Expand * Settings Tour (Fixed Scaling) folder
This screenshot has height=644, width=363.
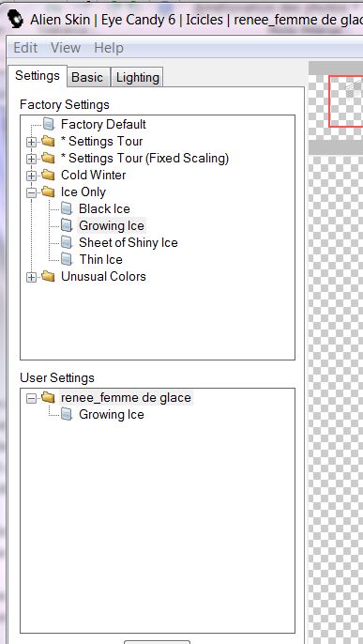[31, 160]
